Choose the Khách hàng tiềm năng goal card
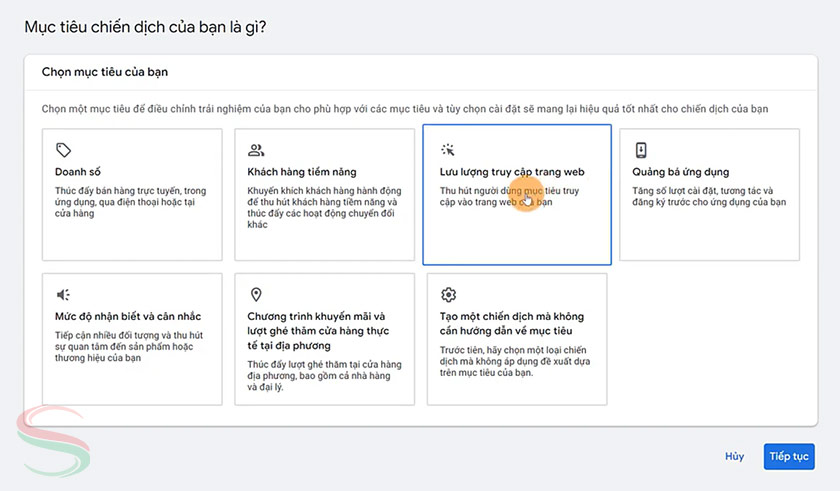 coord(324,195)
